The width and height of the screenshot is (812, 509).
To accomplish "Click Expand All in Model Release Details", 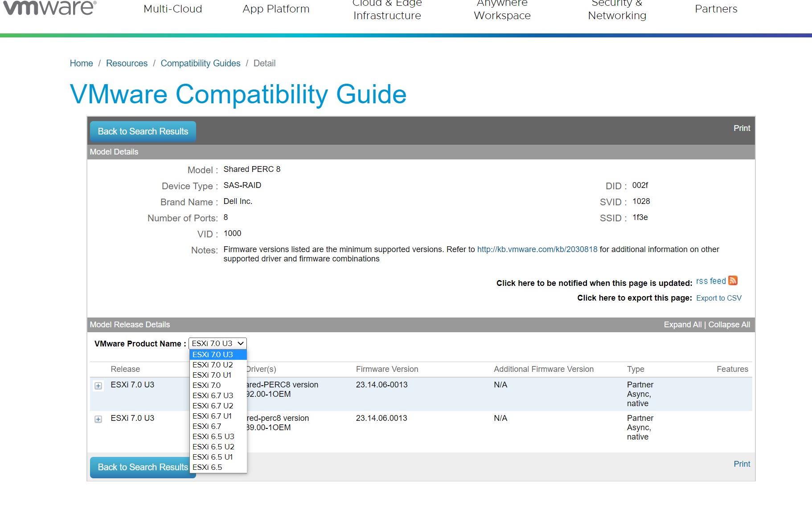I will (x=682, y=325).
